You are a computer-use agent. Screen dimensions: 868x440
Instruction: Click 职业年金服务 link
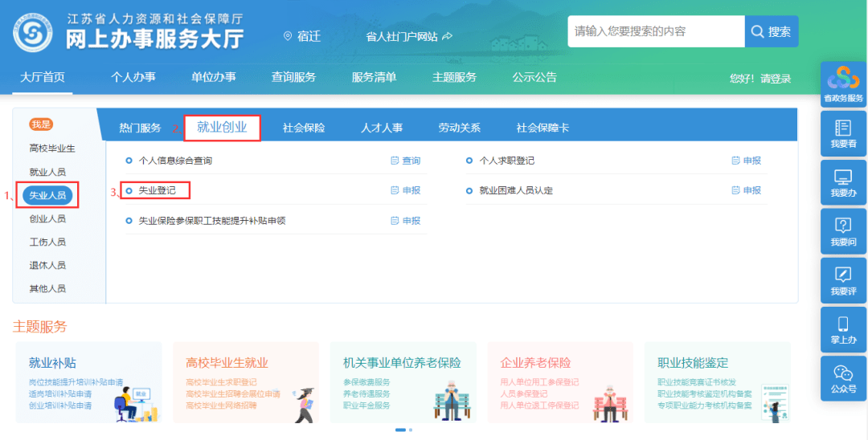coord(366,405)
